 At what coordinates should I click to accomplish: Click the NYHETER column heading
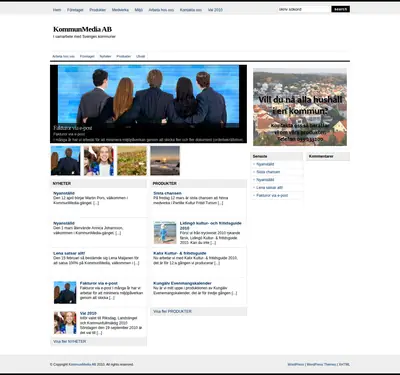(x=62, y=184)
